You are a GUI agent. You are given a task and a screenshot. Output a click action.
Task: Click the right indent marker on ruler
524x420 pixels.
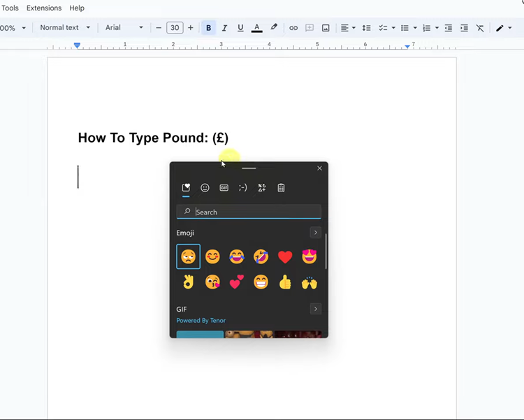pos(407,47)
